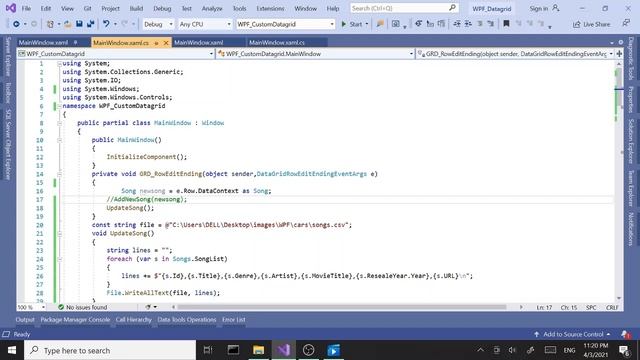
Task: Click the Open File folder icon
Action: 68,24
